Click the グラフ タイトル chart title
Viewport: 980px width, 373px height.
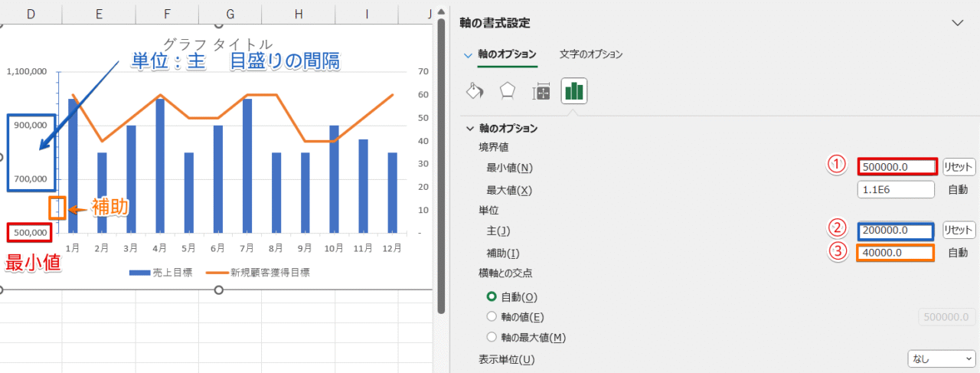pos(218,44)
